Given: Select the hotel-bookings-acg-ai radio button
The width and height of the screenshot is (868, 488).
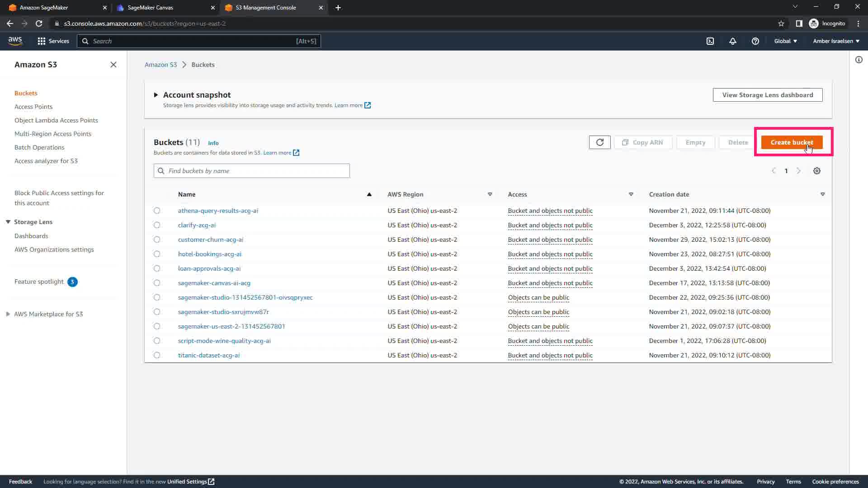Looking at the screenshot, I should 157,254.
